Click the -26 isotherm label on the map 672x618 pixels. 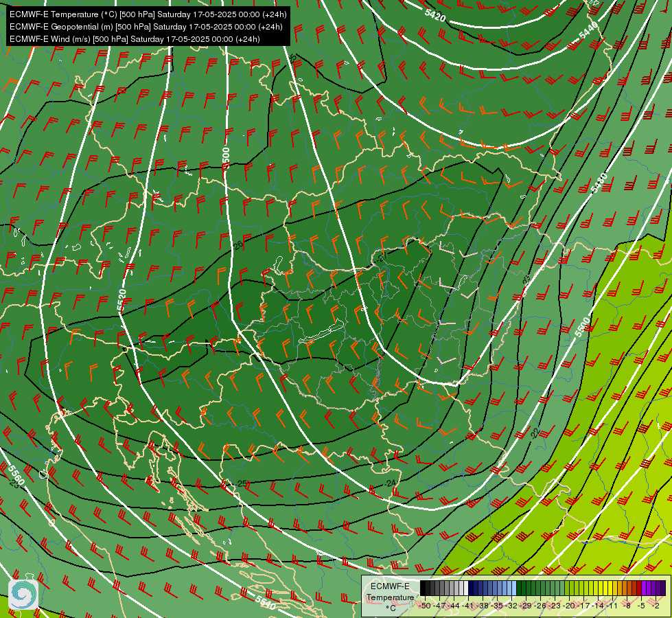pos(237,245)
